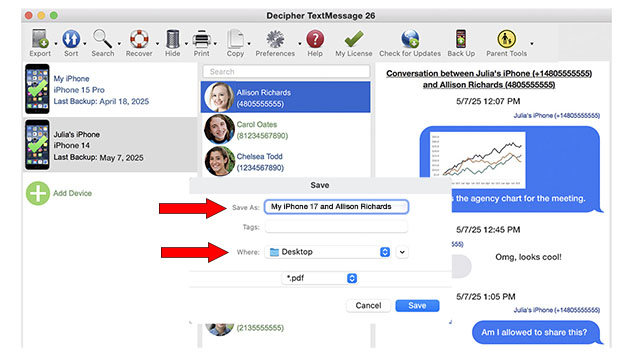The image size is (640, 360).
Task: Expand the Export dropdown arrow
Action: (56, 43)
